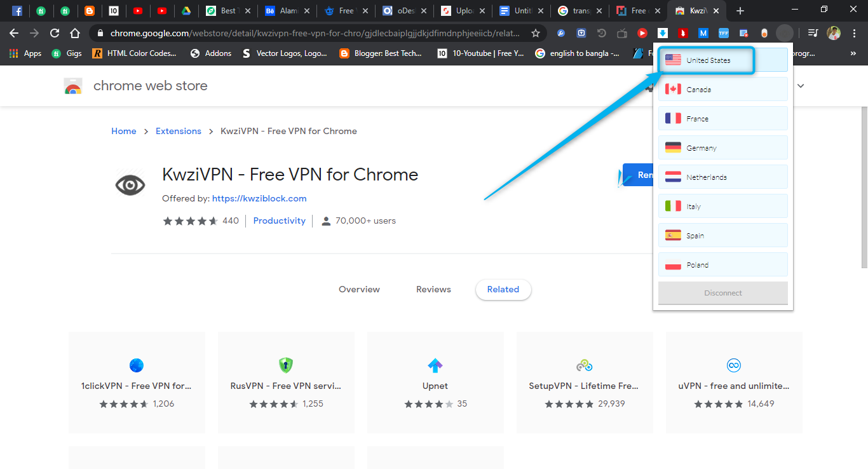Open the english to bangla bookmark
Screen dimensions: 868x469
[578, 53]
